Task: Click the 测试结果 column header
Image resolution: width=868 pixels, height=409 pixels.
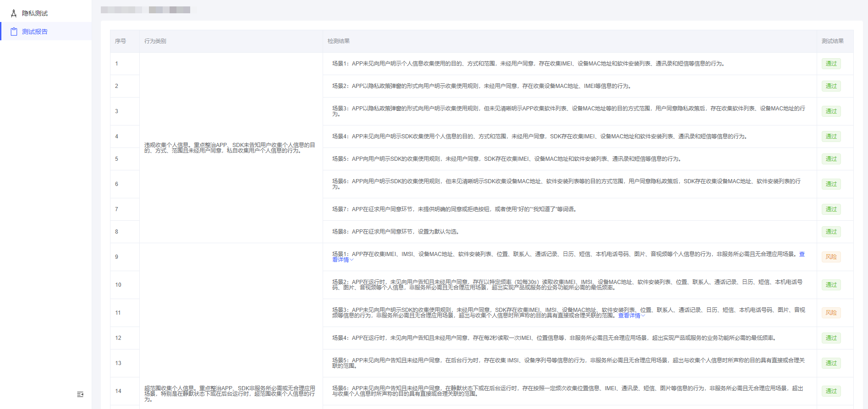Action: 832,41
